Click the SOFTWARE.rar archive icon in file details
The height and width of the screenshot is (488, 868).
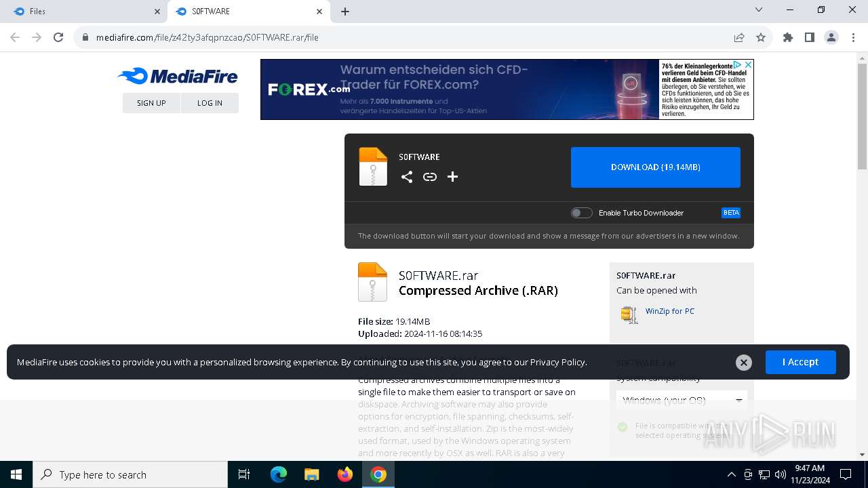click(372, 282)
